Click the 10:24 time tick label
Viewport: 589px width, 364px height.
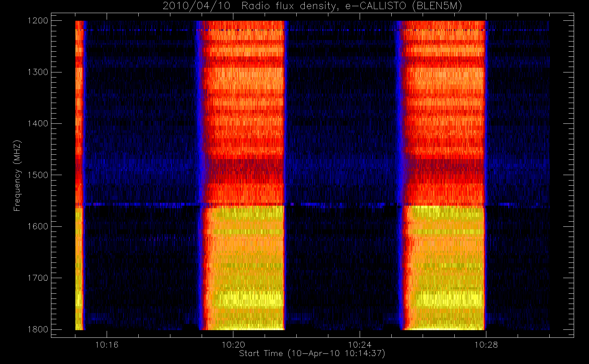coord(360,345)
